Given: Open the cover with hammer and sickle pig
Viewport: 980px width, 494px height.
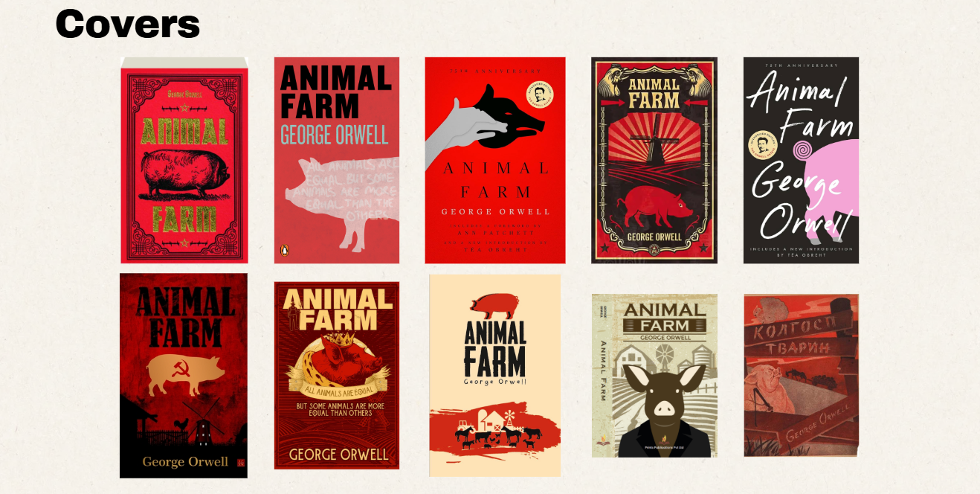Looking at the screenshot, I should (184, 375).
